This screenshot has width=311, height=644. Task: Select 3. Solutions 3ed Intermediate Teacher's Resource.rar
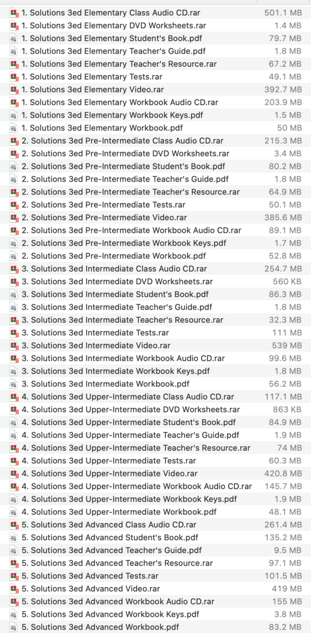(x=122, y=319)
